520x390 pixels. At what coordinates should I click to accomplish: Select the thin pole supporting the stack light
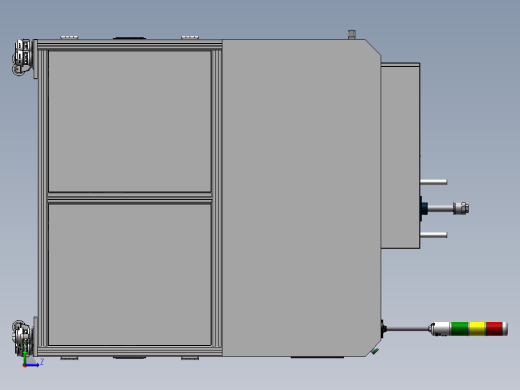click(408, 329)
